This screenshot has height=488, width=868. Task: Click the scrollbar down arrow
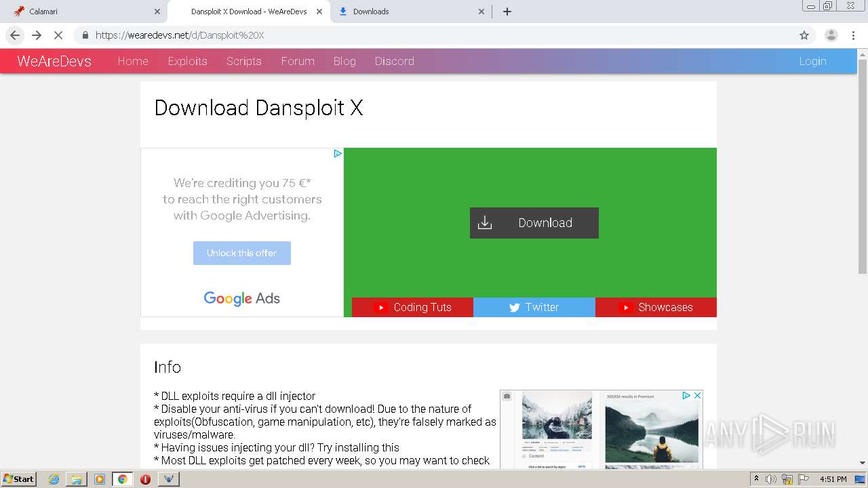pyautogui.click(x=863, y=463)
